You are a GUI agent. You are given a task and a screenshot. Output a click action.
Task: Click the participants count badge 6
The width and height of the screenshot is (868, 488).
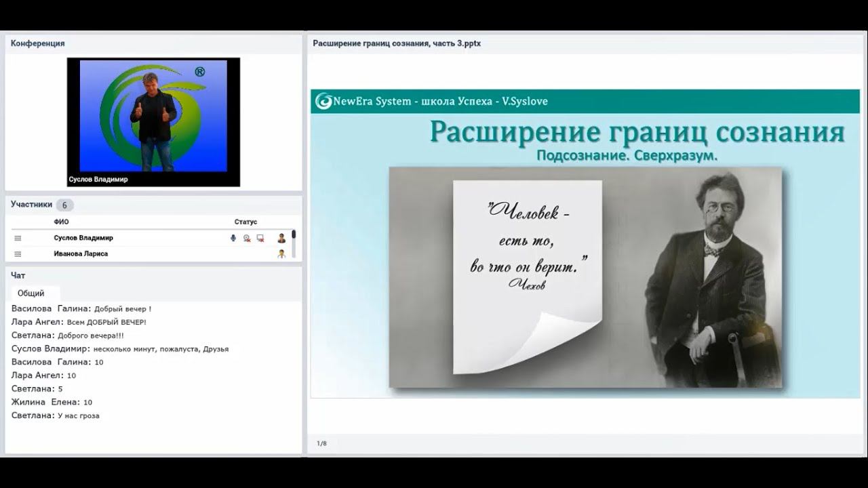pos(64,205)
